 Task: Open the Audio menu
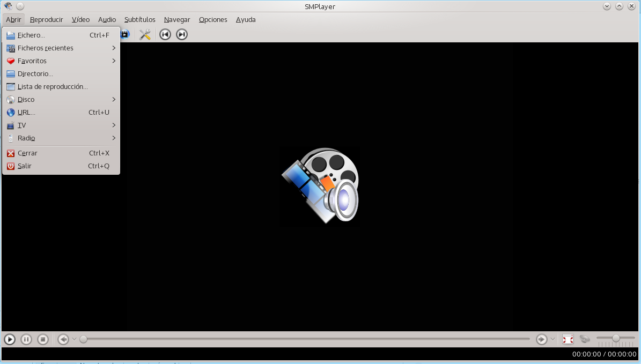[107, 20]
